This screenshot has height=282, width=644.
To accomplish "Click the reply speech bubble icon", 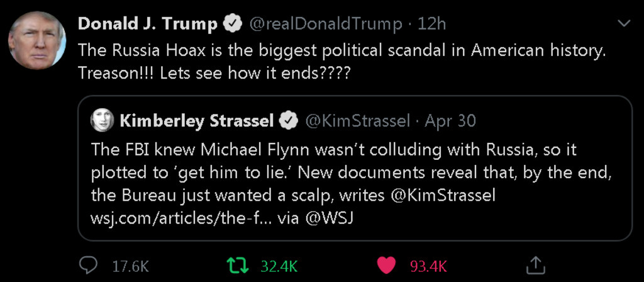I will click(x=88, y=265).
